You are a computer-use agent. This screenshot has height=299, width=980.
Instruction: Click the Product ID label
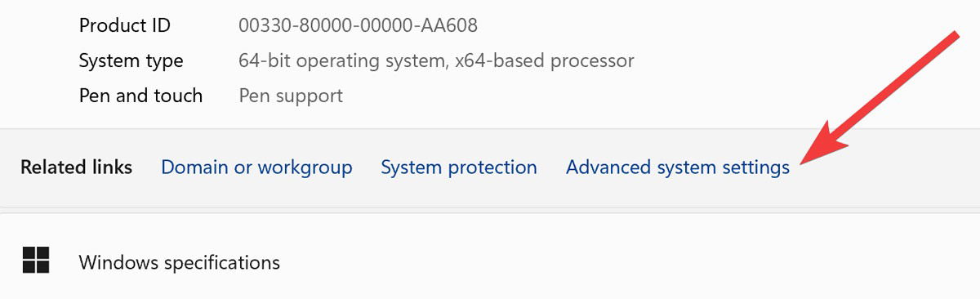(125, 25)
